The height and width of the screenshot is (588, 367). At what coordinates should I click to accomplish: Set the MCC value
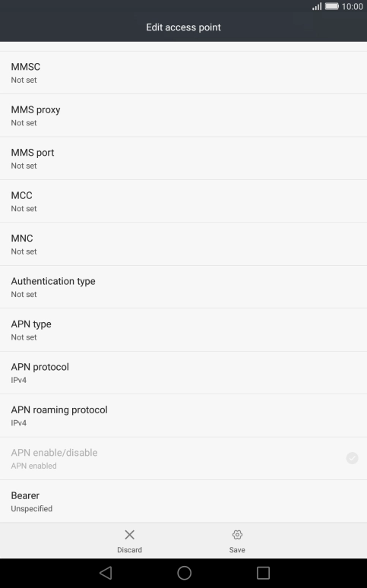184,201
